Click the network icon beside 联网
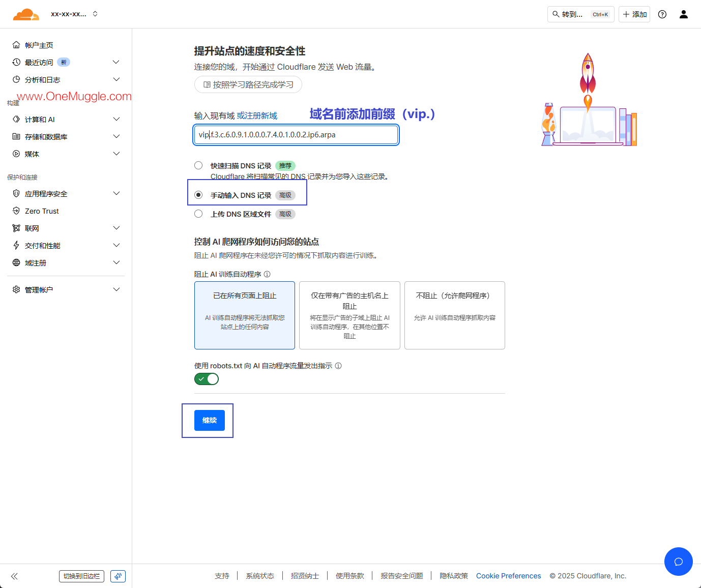Screen dimensions: 701x588 coord(16,228)
